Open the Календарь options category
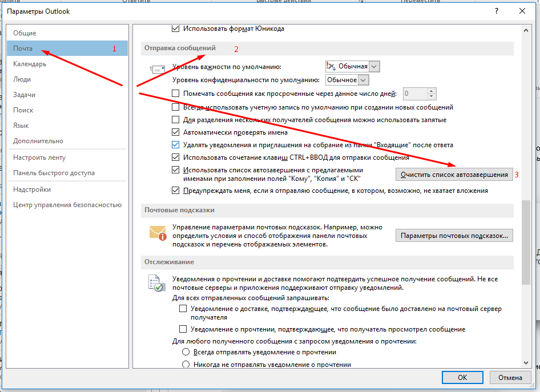The image size is (540, 392). 67,64
